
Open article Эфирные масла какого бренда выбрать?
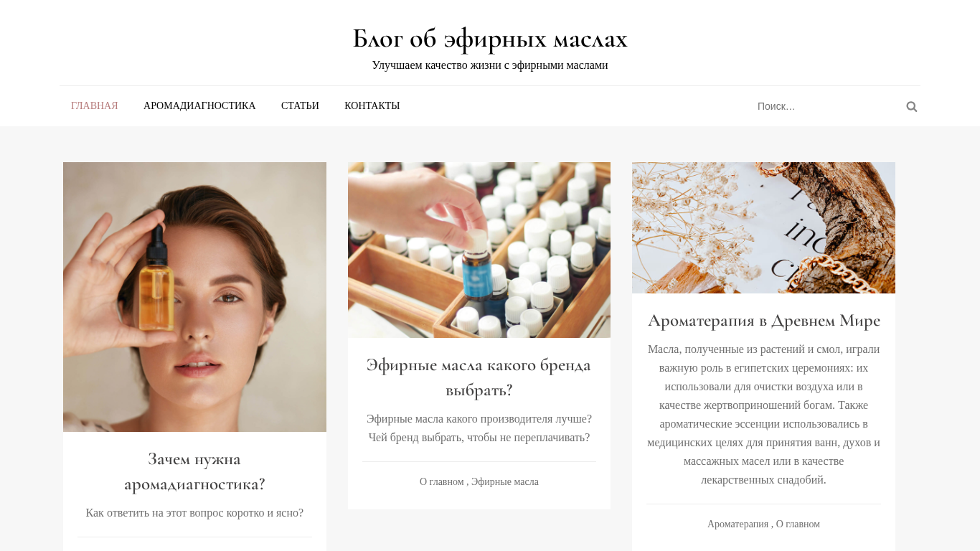pyautogui.click(x=479, y=377)
